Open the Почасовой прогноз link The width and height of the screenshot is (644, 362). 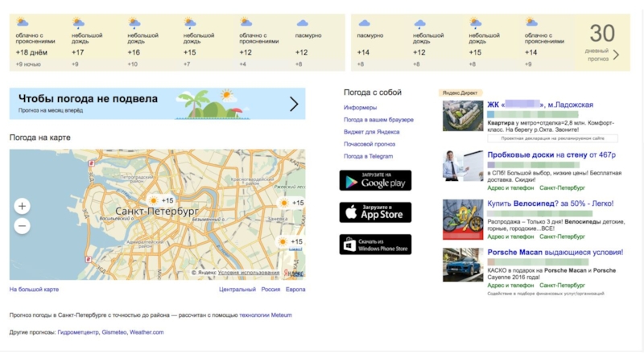click(369, 144)
